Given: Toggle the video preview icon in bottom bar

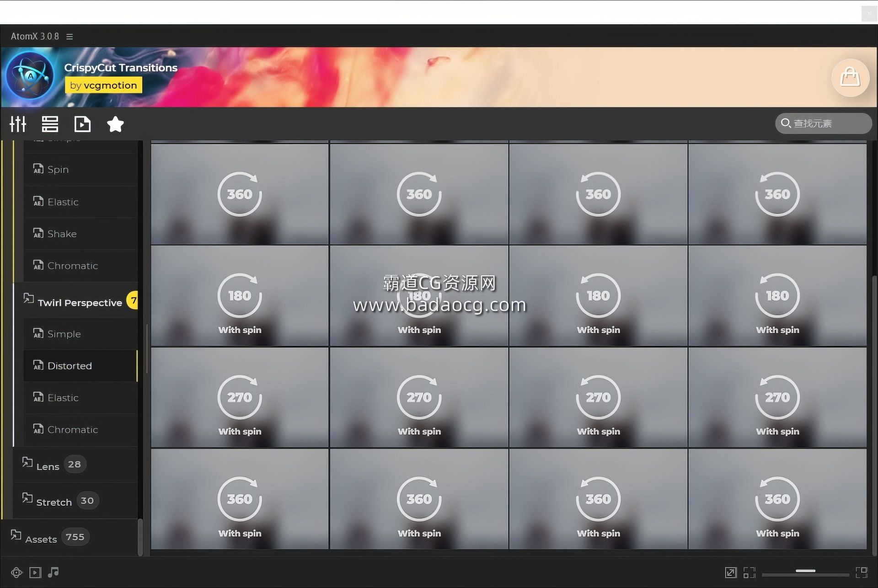Looking at the screenshot, I should [35, 572].
